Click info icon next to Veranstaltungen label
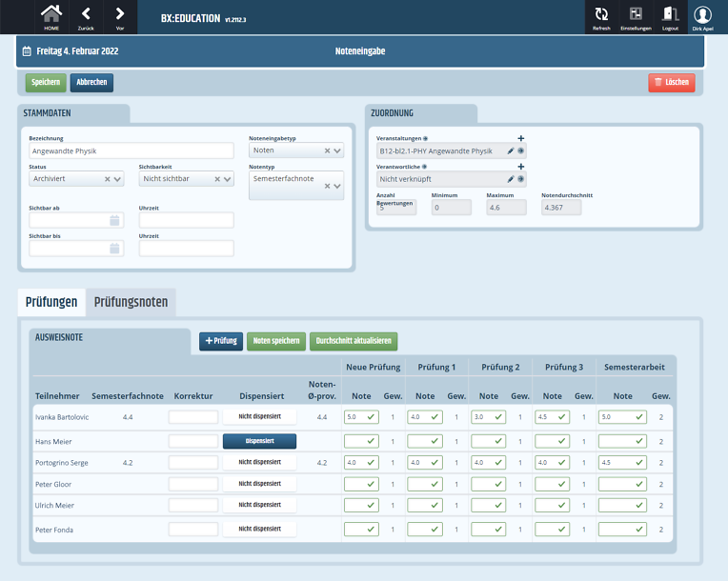The width and height of the screenshot is (728, 581). [425, 138]
